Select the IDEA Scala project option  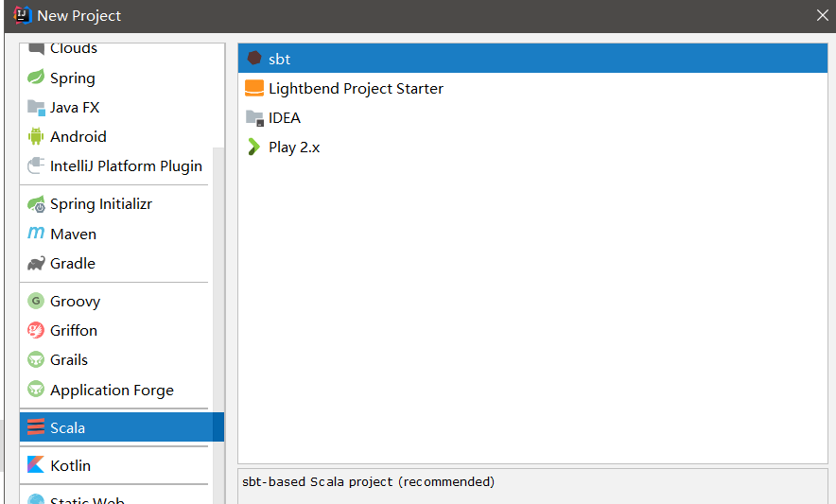(x=284, y=117)
